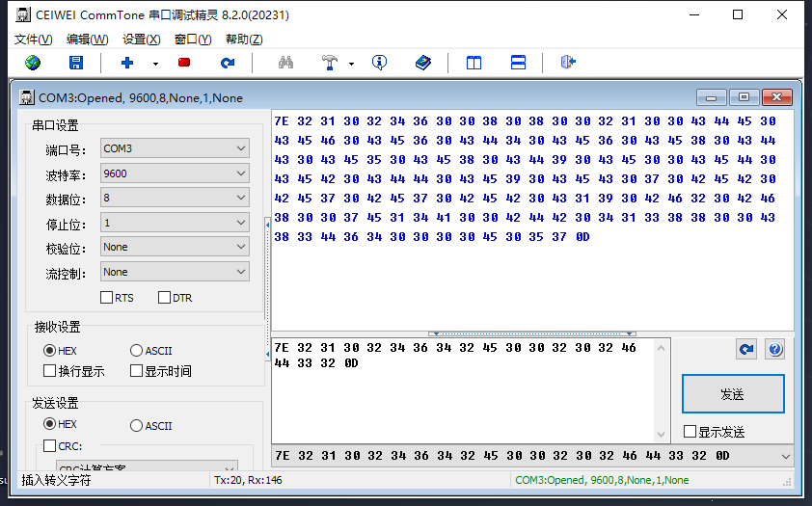This screenshot has width=812, height=506.
Task: Click the floppy disk save icon
Action: click(76, 63)
